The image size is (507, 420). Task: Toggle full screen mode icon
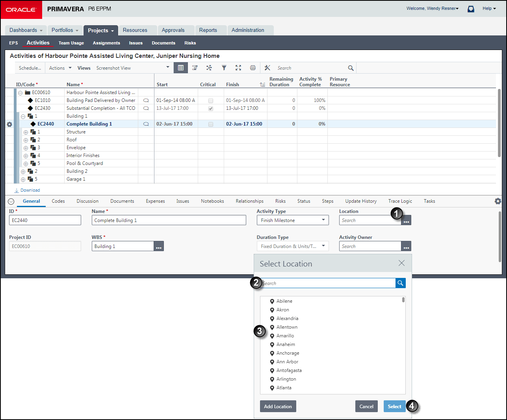pos(238,68)
